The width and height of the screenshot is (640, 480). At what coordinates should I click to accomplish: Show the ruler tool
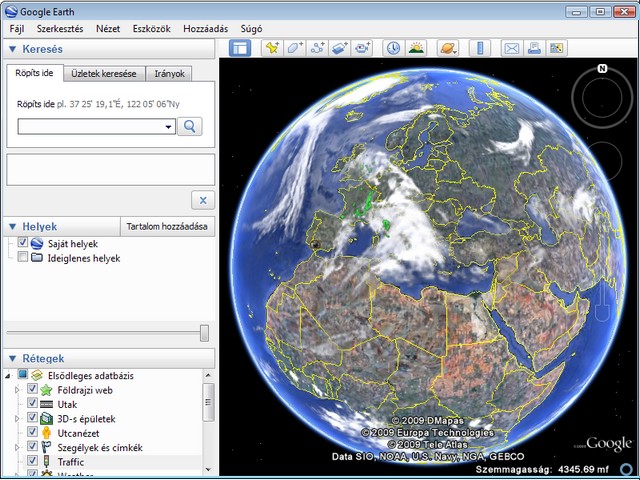click(x=480, y=48)
